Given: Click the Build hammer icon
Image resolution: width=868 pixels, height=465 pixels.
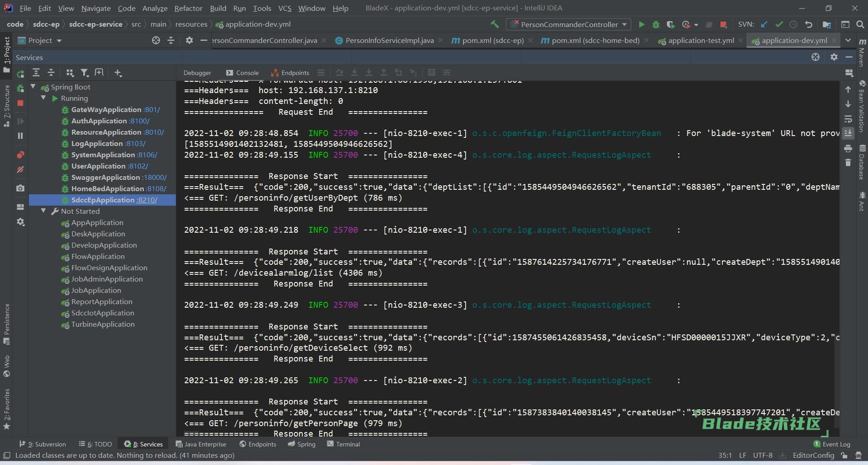Looking at the screenshot, I should pos(495,24).
